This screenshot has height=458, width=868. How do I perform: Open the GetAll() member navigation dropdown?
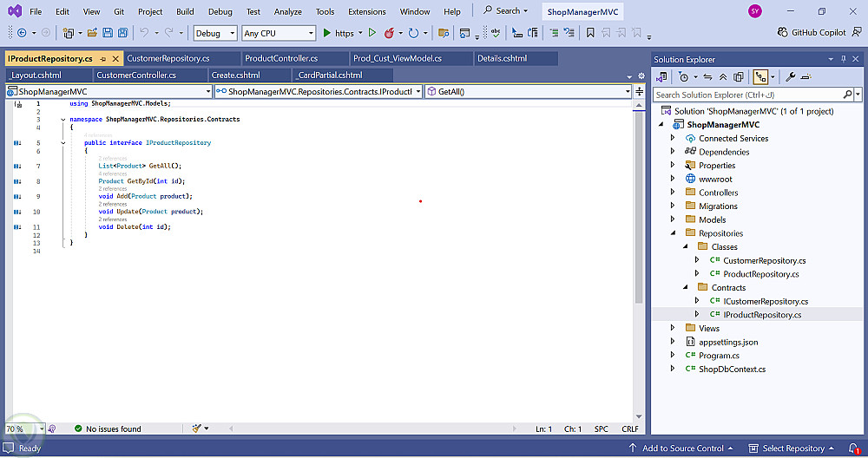tap(528, 91)
